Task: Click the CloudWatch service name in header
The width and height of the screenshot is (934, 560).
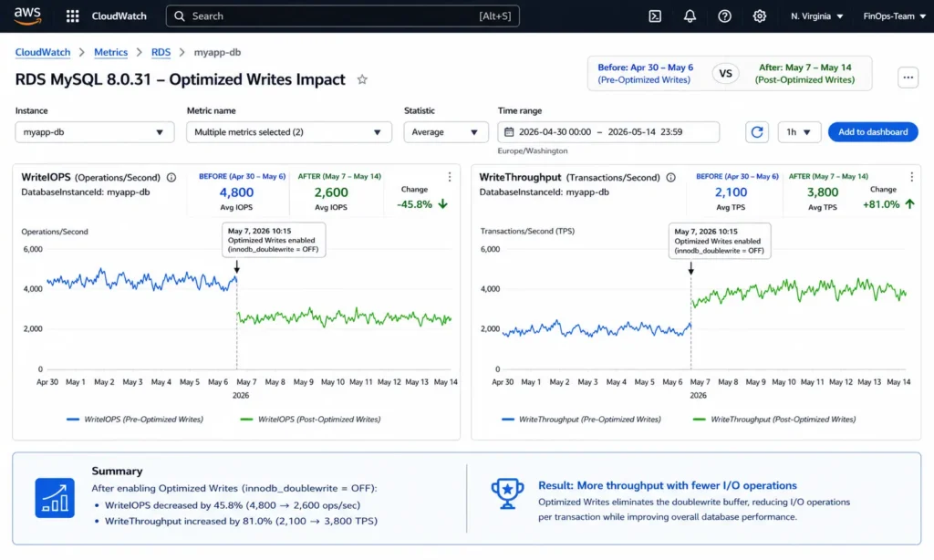Action: coord(119,16)
